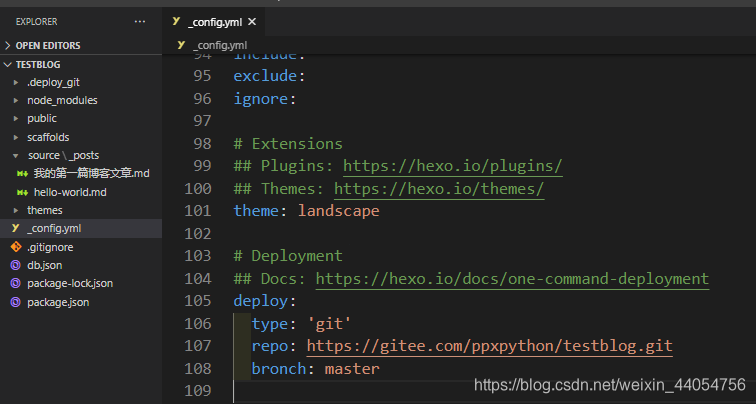Select the _config.yml editor tab
This screenshot has width=756, height=404.
pyautogui.click(x=214, y=22)
